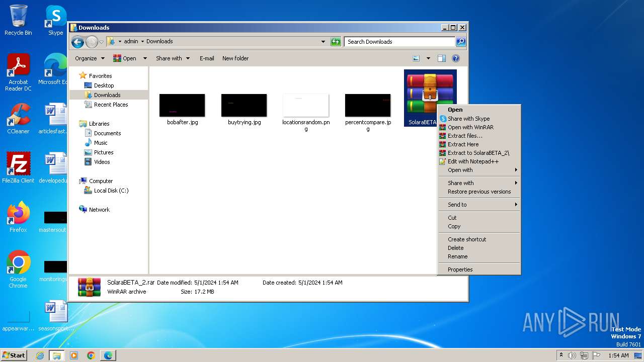
Task: Choose Extract to SolaraBETA_2\
Action: [479, 153]
